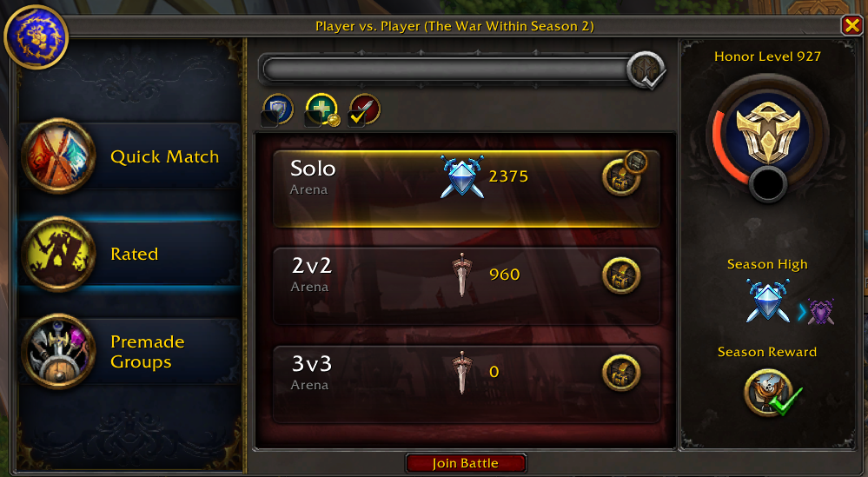Open the Quick Match tab
Screen dimensions: 868x477
pyautogui.click(x=130, y=156)
